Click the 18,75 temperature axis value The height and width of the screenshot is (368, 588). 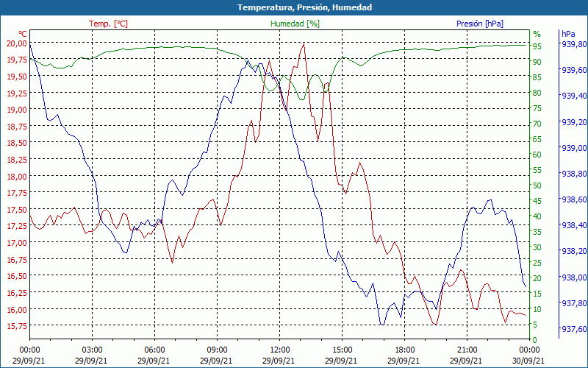tap(16, 127)
